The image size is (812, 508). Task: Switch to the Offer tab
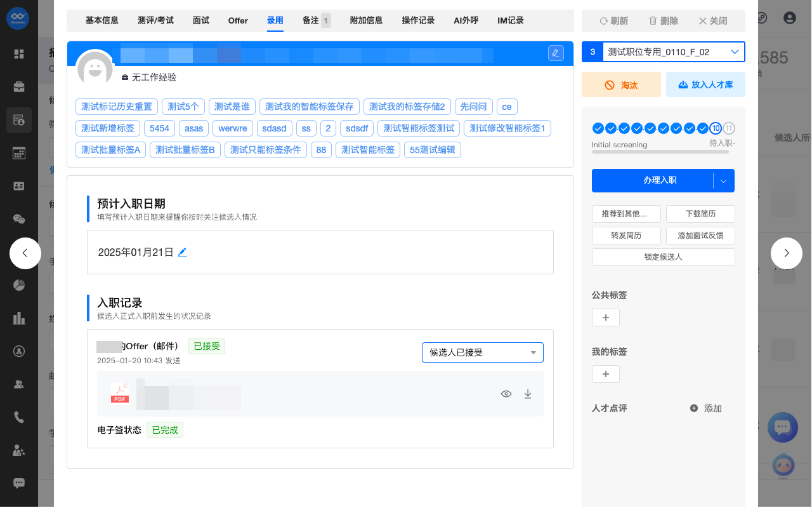pyautogui.click(x=238, y=20)
